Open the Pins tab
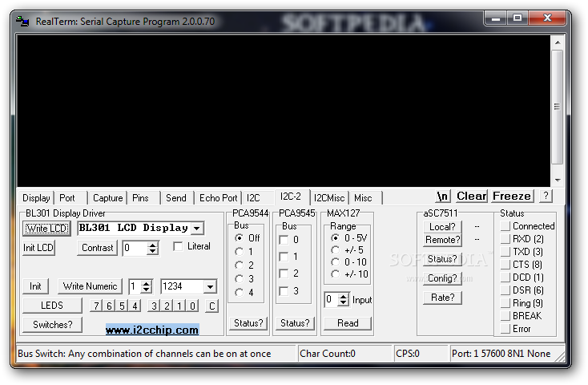This screenshot has width=588, height=385. tap(140, 198)
